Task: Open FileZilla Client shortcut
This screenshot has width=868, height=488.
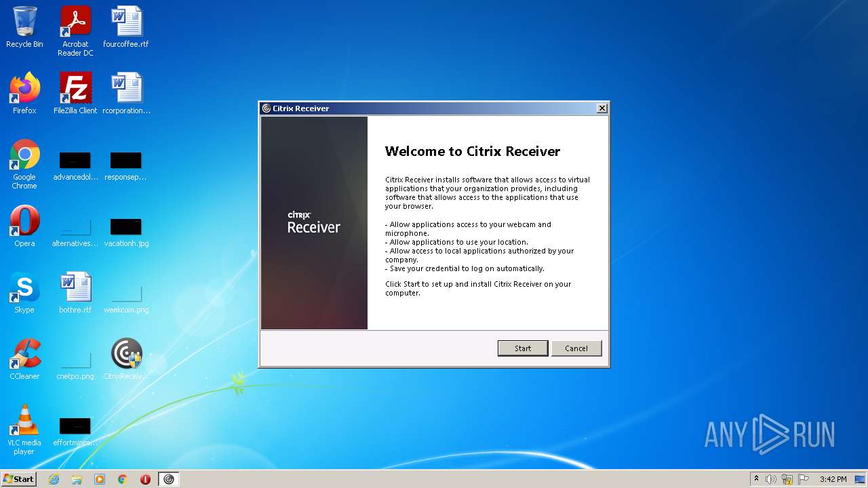Action: tap(75, 94)
